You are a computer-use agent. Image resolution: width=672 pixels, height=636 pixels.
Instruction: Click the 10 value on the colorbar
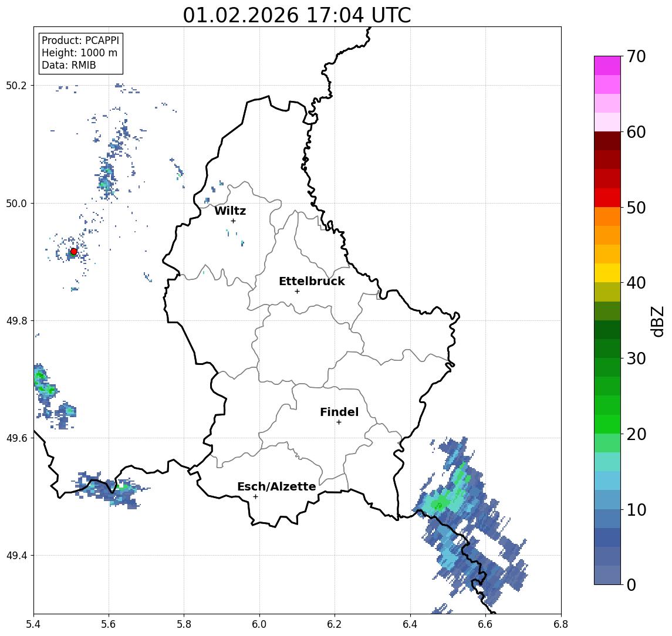[636, 509]
